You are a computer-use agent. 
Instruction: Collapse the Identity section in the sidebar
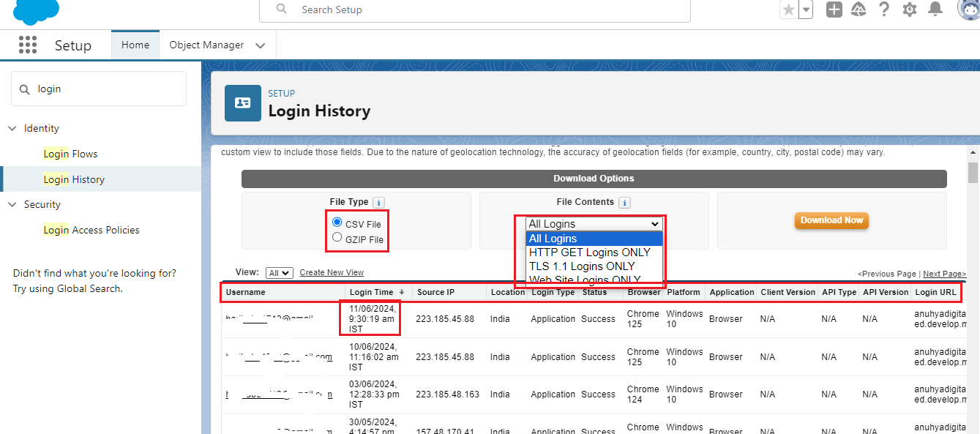point(12,128)
